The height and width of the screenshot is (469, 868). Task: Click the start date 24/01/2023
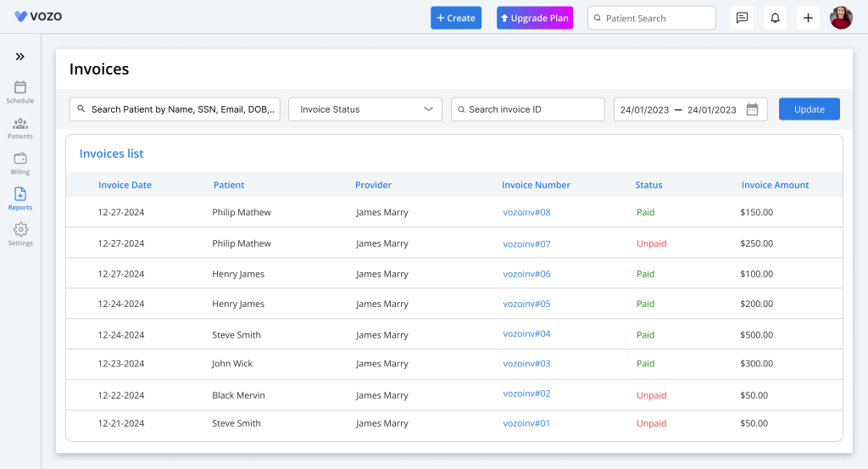click(x=644, y=109)
